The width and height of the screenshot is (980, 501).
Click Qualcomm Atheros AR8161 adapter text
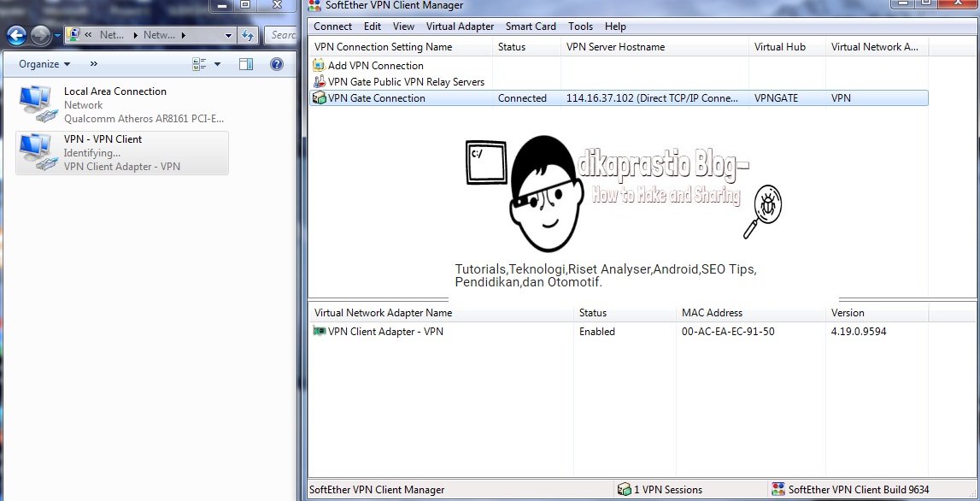144,119
